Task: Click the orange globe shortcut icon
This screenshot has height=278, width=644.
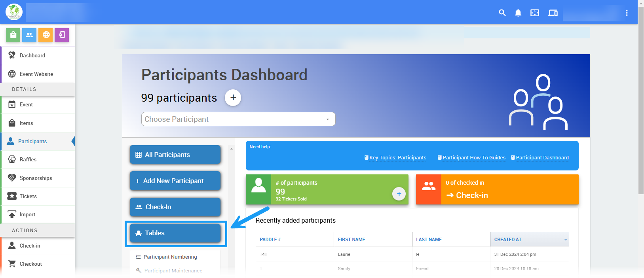Action: (x=46, y=35)
